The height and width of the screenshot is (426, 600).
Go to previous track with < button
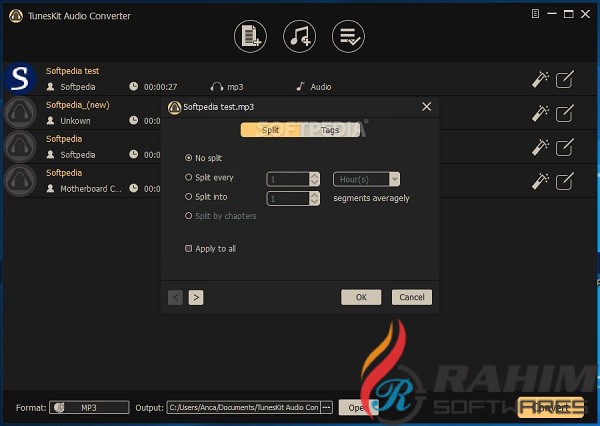tap(175, 297)
